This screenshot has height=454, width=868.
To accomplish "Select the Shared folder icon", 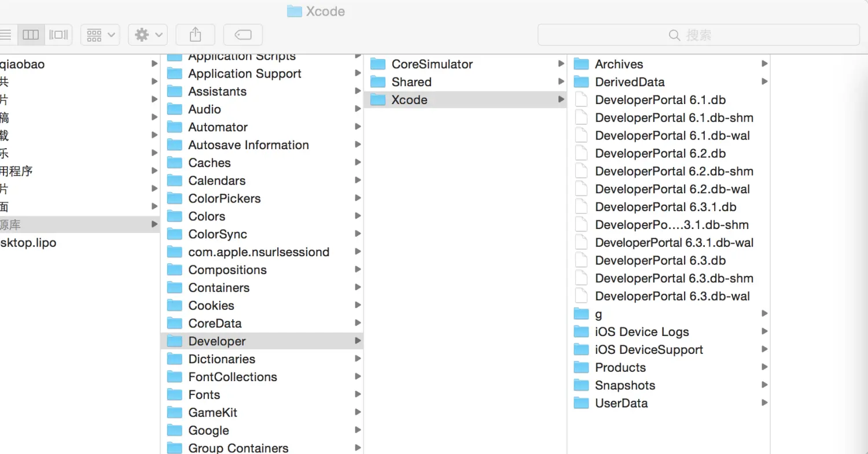I will 378,83.
